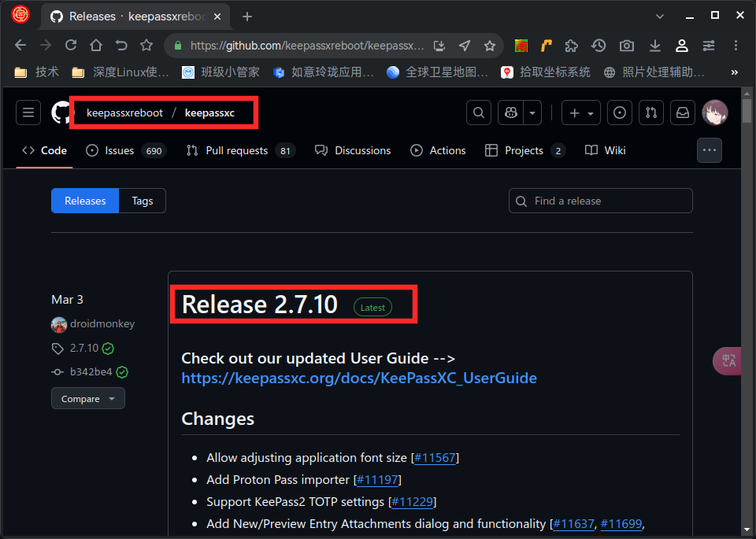Click the floating translate page button
756x539 pixels.
click(x=728, y=361)
